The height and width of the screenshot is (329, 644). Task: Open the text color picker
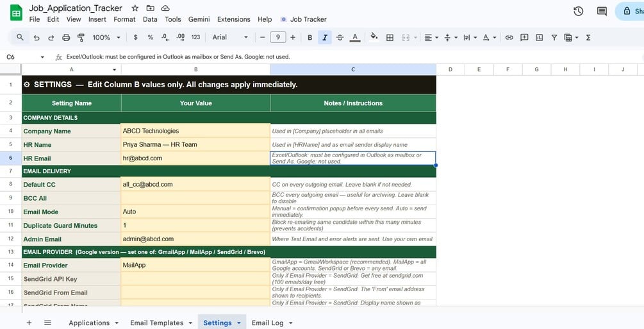(355, 37)
